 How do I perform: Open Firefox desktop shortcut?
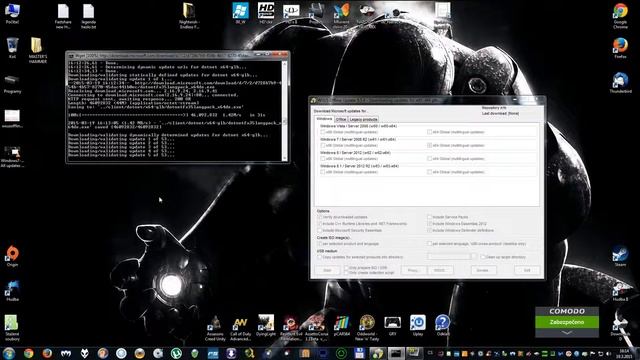[620, 48]
